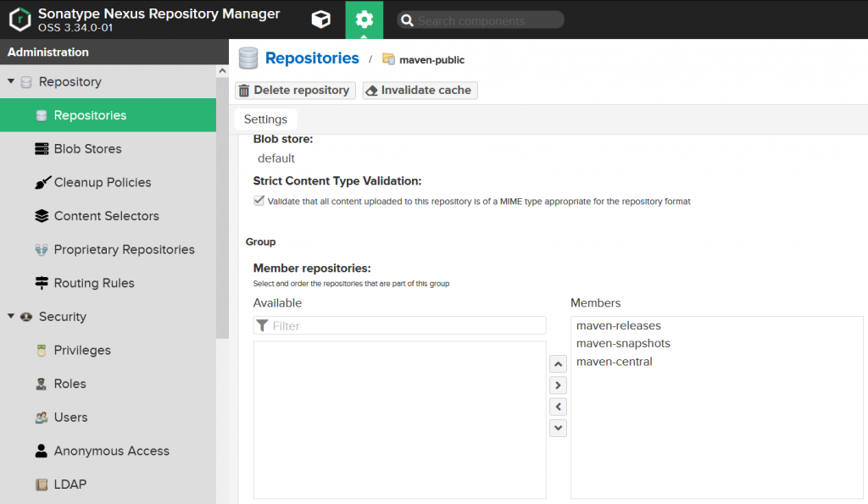
Task: Select Repositories in the sidebar
Action: point(108,115)
